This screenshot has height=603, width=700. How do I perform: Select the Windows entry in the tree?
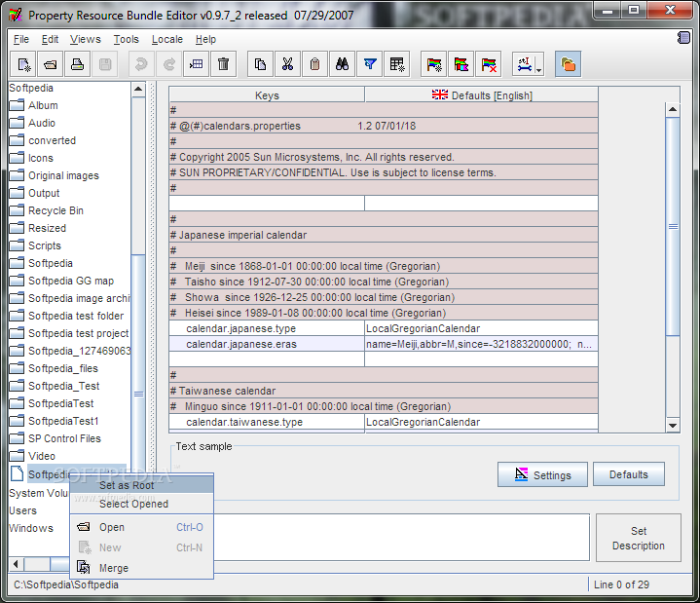tap(31, 528)
